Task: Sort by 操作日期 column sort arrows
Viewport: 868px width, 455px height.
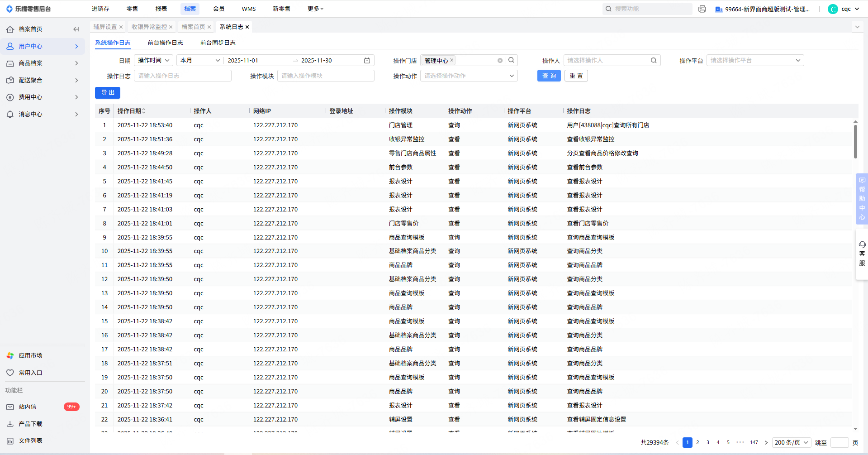Action: click(144, 111)
